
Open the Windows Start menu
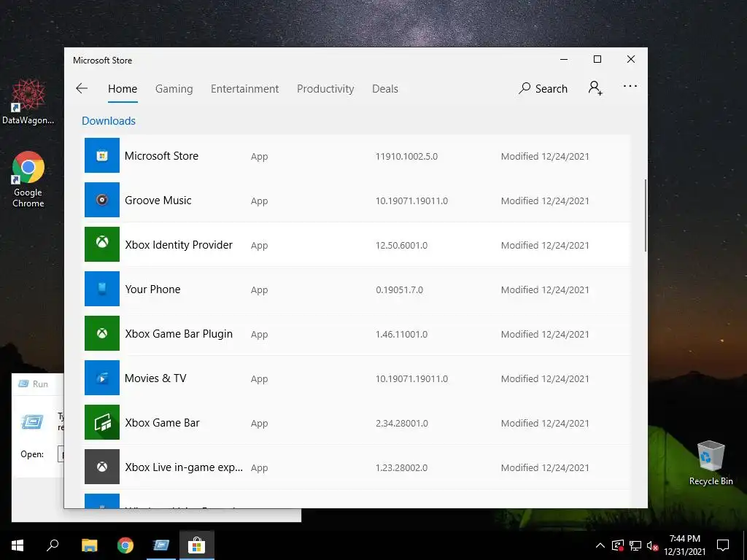pos(18,545)
